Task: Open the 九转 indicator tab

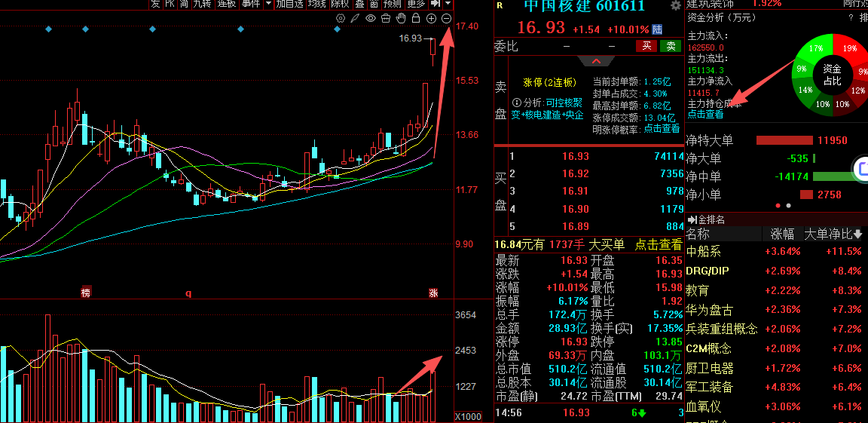Action: (x=202, y=4)
